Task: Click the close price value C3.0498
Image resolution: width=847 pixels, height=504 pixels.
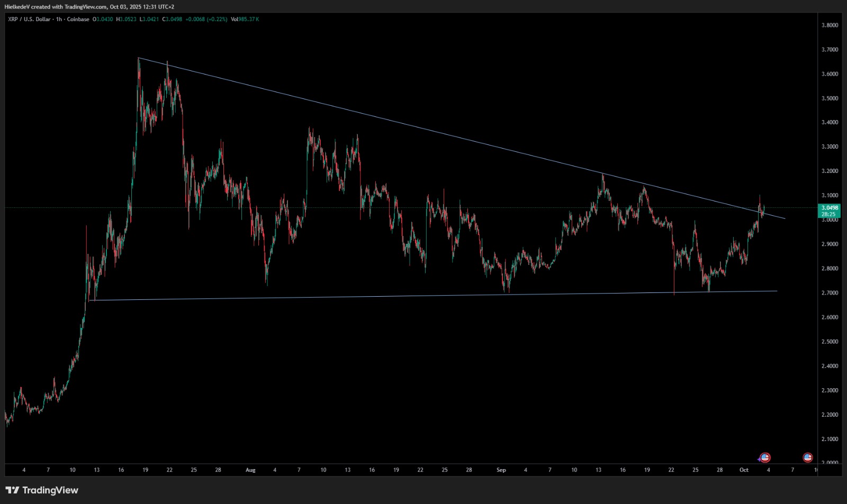Action: (172, 20)
